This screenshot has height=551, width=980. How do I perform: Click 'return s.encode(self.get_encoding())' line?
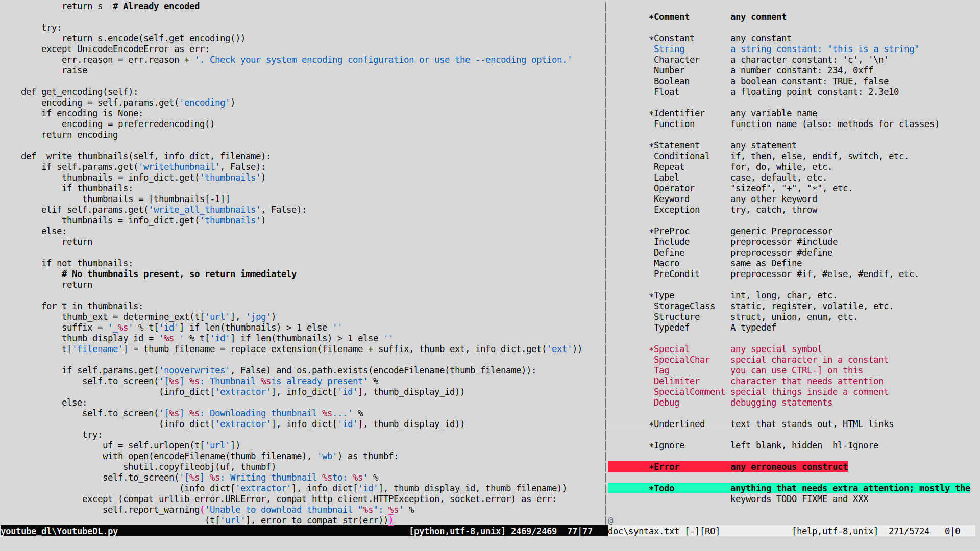click(154, 38)
